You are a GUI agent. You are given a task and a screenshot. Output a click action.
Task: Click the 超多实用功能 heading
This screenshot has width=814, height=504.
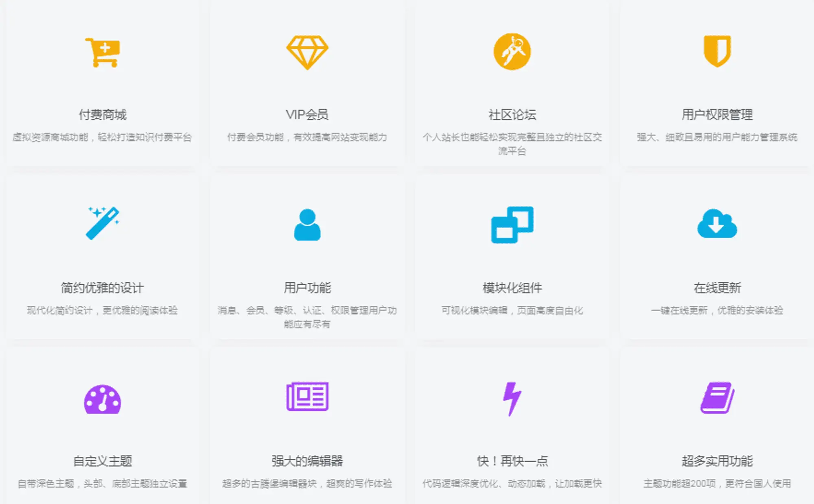coord(717,461)
